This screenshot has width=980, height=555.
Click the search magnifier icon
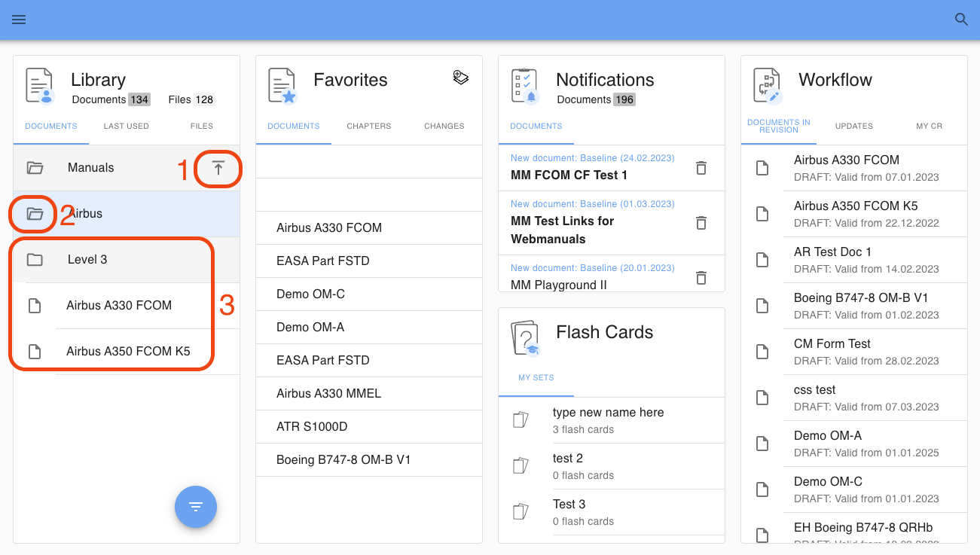[961, 20]
